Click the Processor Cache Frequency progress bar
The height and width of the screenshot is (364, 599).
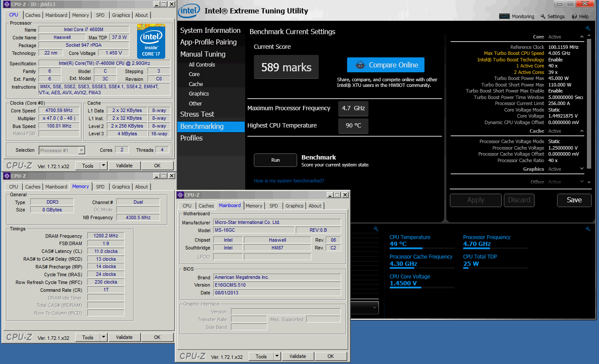click(x=422, y=268)
